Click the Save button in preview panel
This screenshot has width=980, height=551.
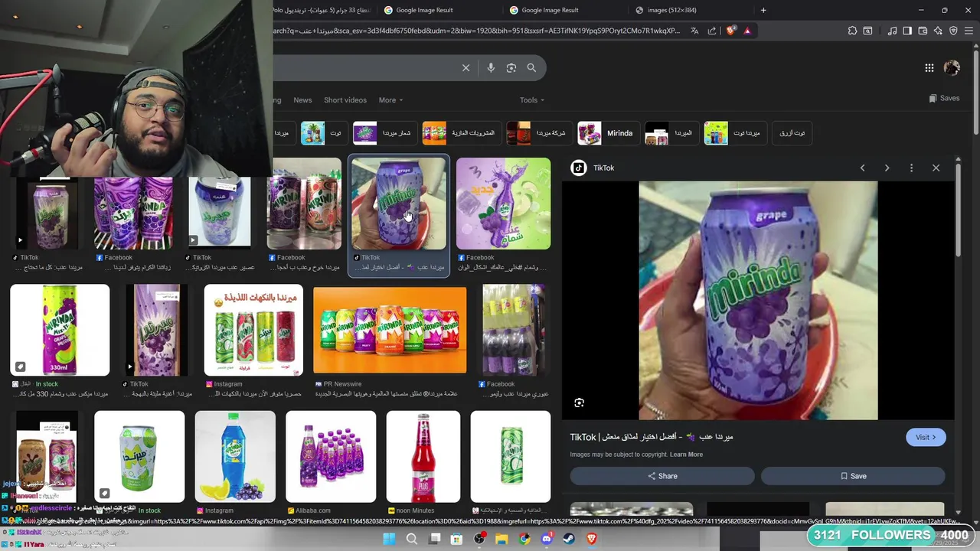853,476
